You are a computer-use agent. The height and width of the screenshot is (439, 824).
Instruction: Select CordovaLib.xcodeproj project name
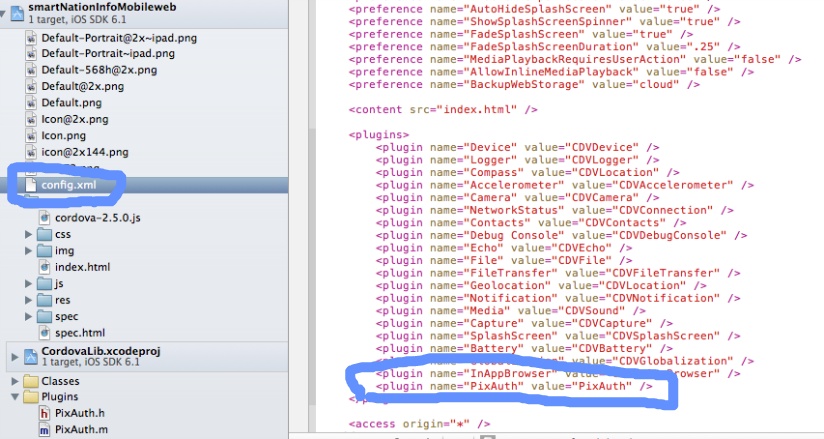(101, 351)
